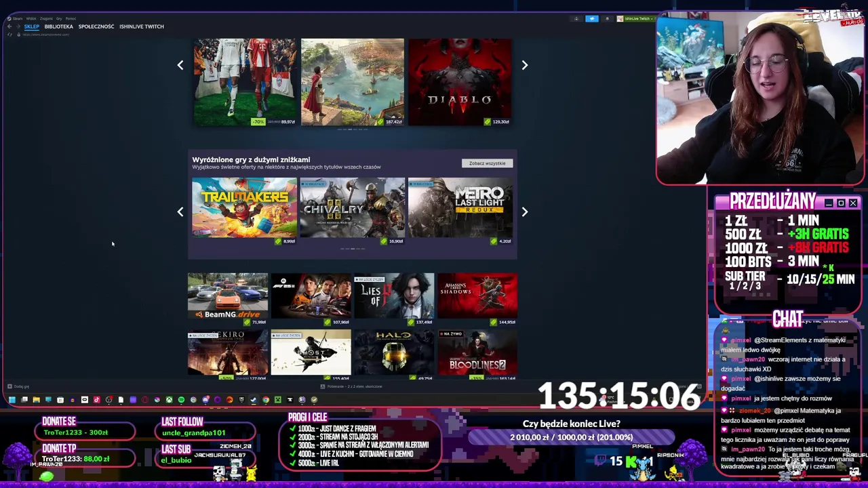This screenshot has width=868, height=488.
Task: Go to next featured discounted games
Action: click(524, 211)
